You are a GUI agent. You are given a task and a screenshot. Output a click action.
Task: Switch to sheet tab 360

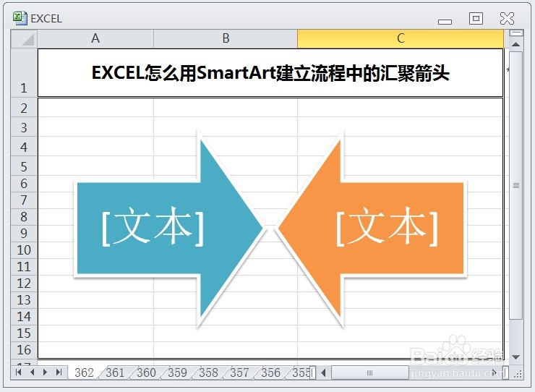pos(146,372)
